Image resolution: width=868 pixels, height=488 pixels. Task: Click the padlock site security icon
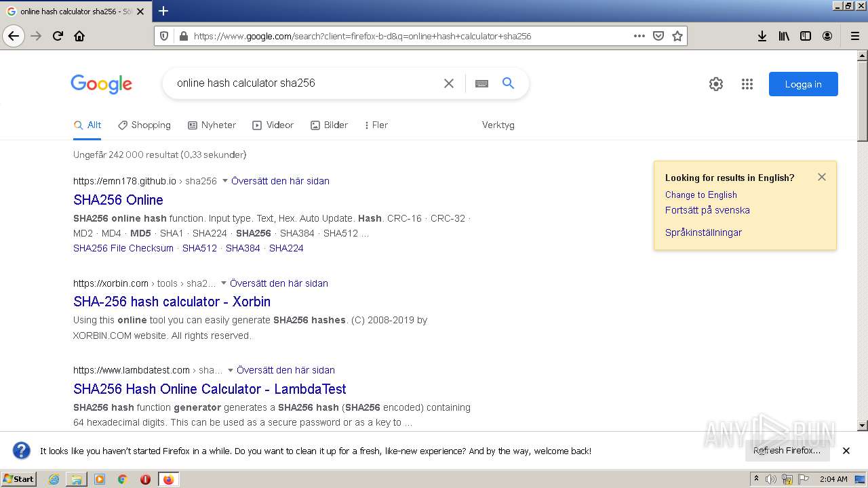tap(183, 36)
